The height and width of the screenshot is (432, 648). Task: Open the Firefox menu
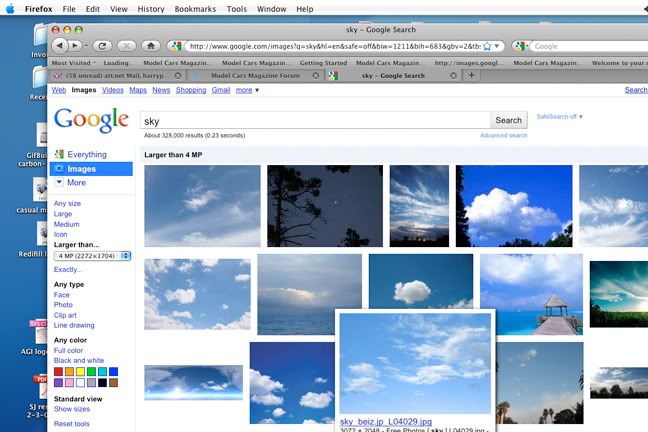point(38,9)
